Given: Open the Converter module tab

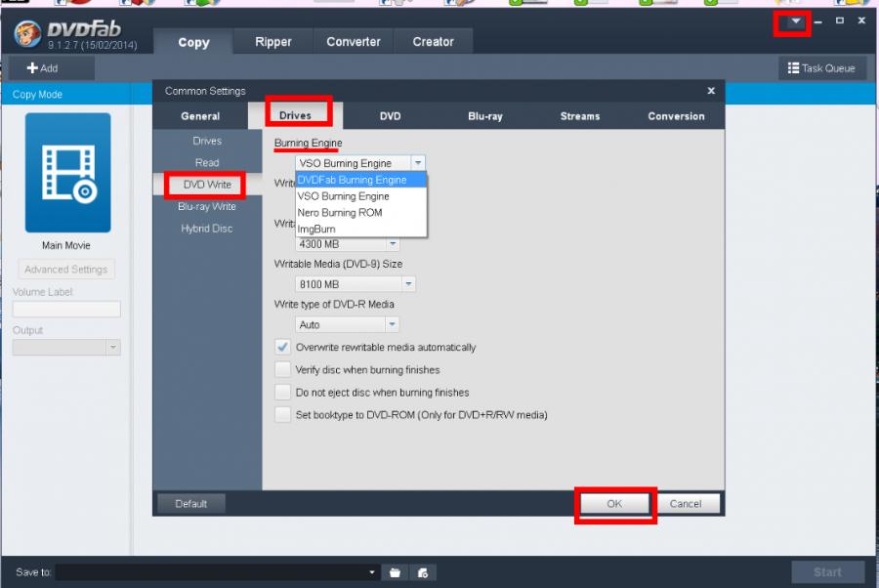Looking at the screenshot, I should pos(354,41).
